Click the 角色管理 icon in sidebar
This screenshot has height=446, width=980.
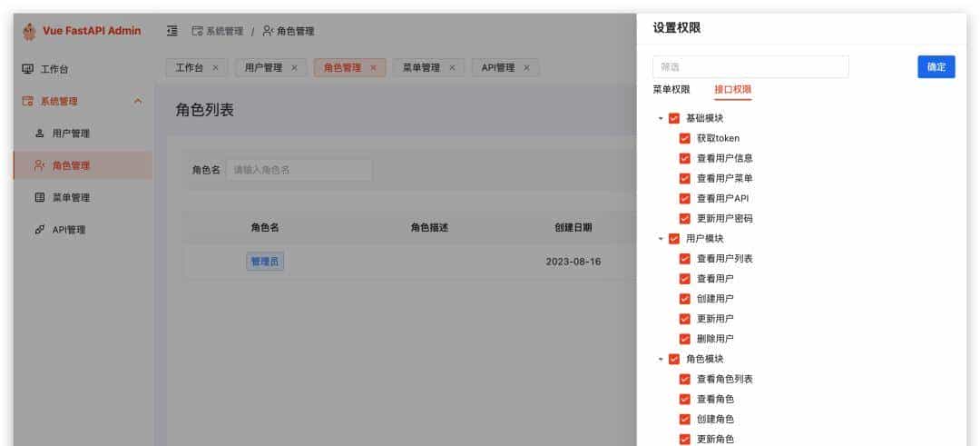[39, 165]
